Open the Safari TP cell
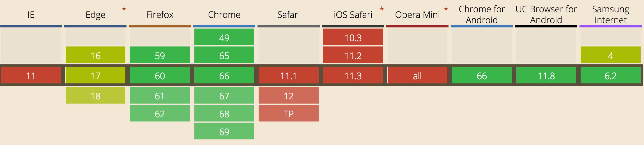Viewport: 644px width, 145px height. [289, 113]
